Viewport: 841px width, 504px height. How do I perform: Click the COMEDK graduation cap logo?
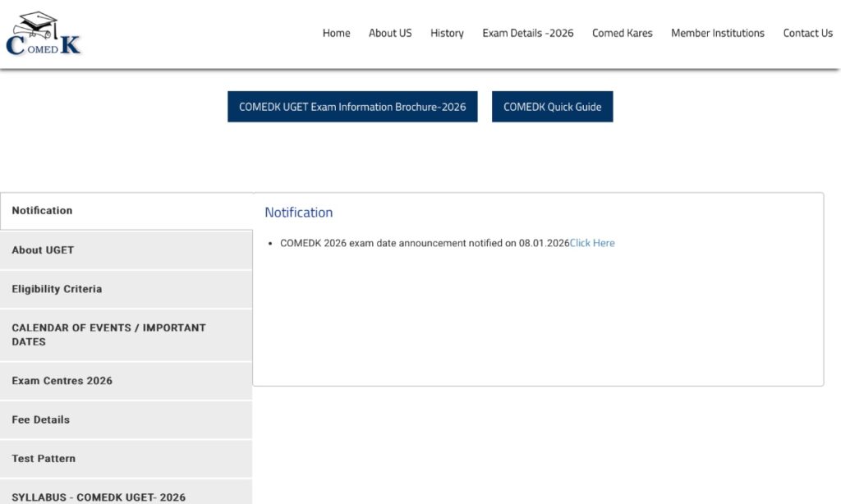(x=44, y=34)
